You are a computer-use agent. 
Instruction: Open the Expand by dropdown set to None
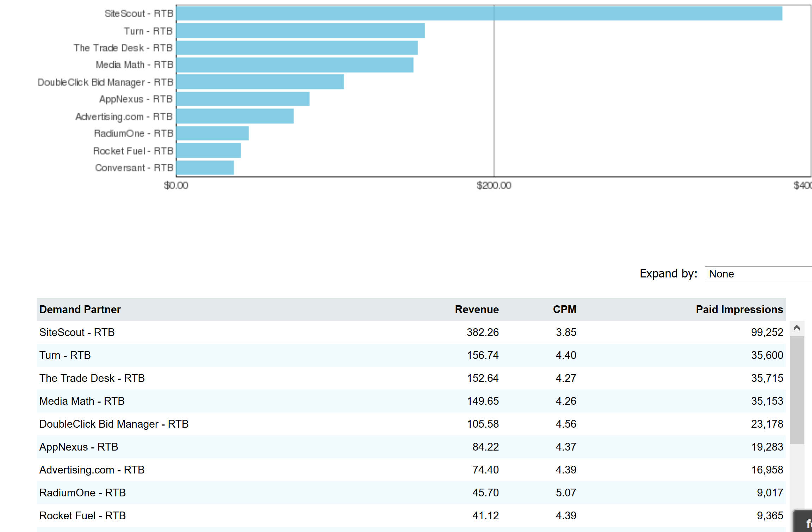point(758,274)
